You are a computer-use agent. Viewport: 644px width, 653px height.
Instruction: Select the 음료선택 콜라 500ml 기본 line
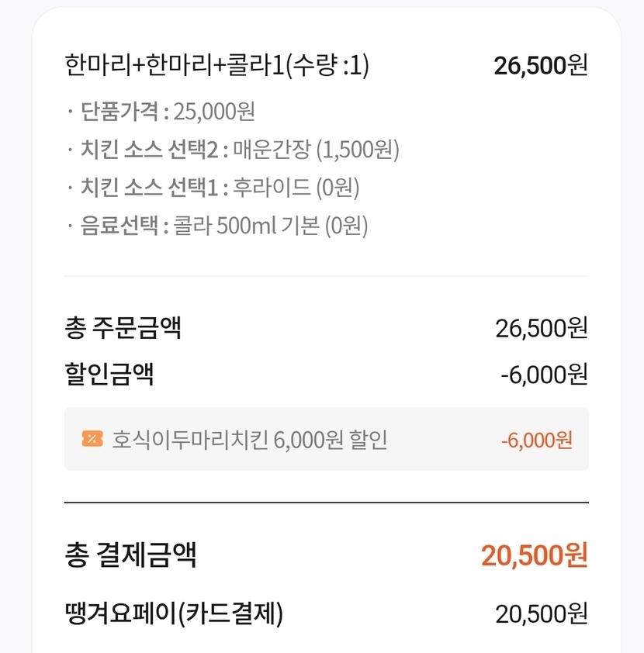coord(223,225)
